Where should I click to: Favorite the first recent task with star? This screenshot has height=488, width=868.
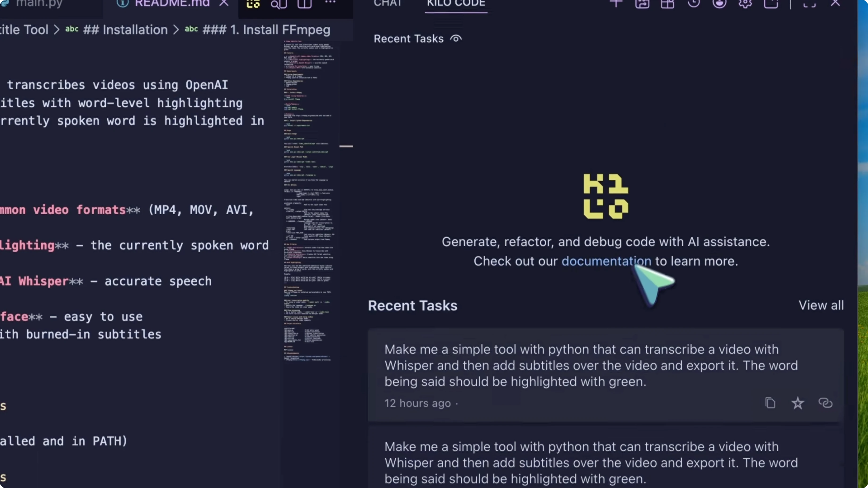pyautogui.click(x=797, y=403)
